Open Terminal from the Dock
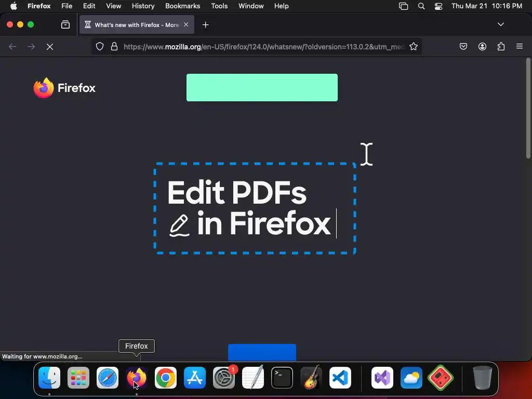This screenshot has height=399, width=532. [x=282, y=378]
